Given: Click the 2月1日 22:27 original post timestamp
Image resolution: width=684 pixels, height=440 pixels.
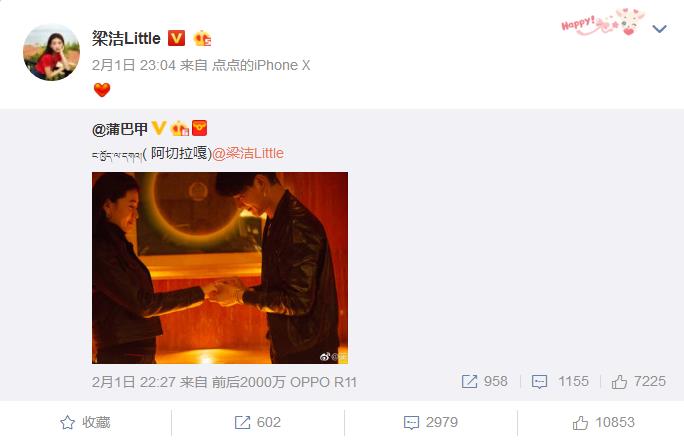Looking at the screenshot, I should tap(133, 382).
